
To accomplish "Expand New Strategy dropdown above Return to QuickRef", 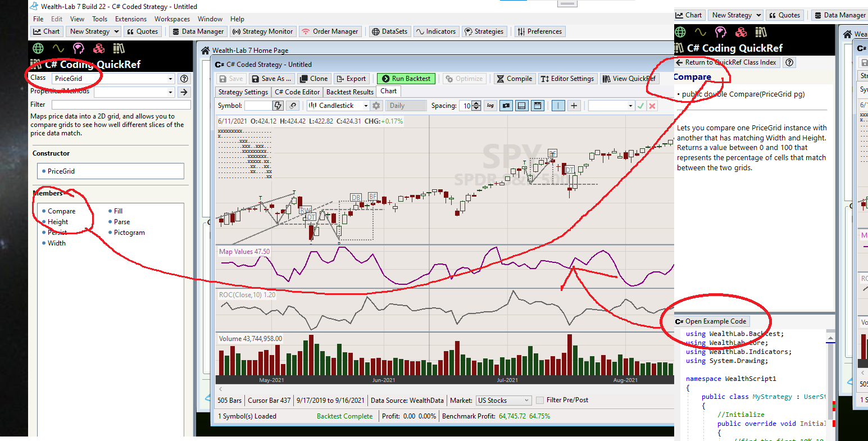I will pyautogui.click(x=758, y=15).
